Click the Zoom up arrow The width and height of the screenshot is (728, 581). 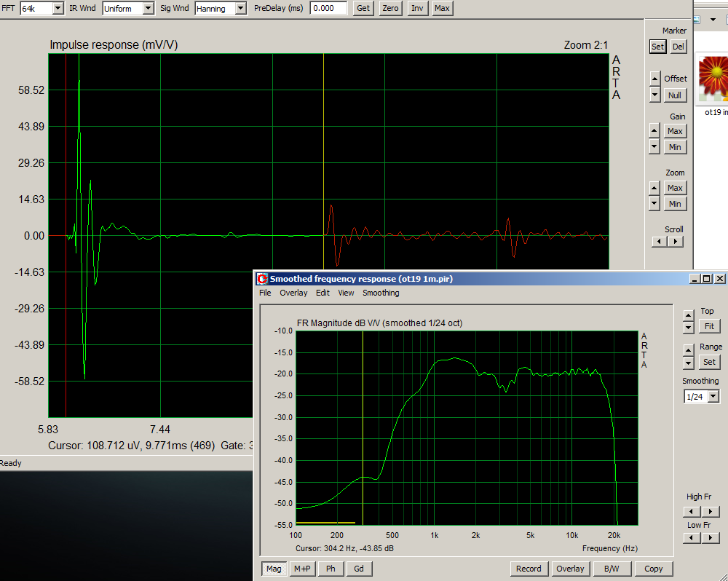point(654,188)
